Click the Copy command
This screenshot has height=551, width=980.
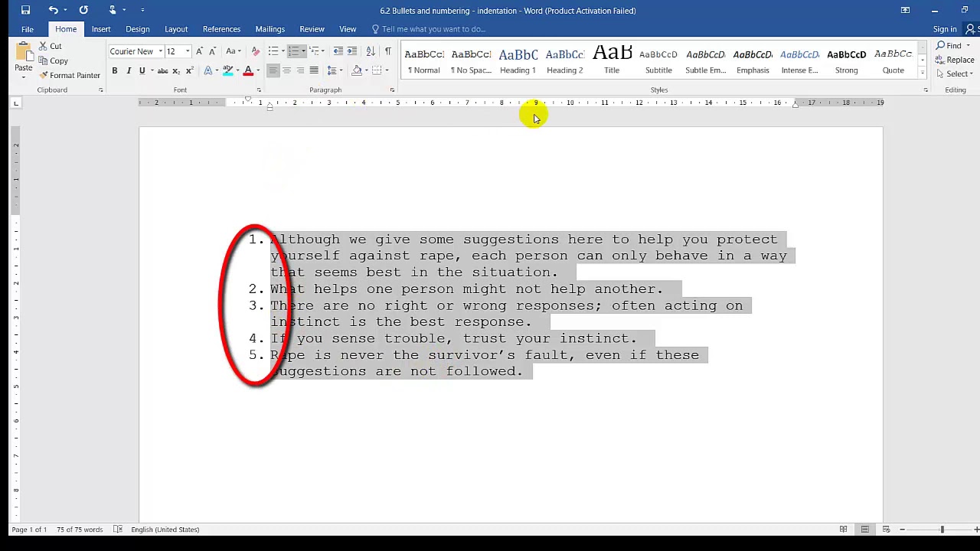tap(54, 60)
